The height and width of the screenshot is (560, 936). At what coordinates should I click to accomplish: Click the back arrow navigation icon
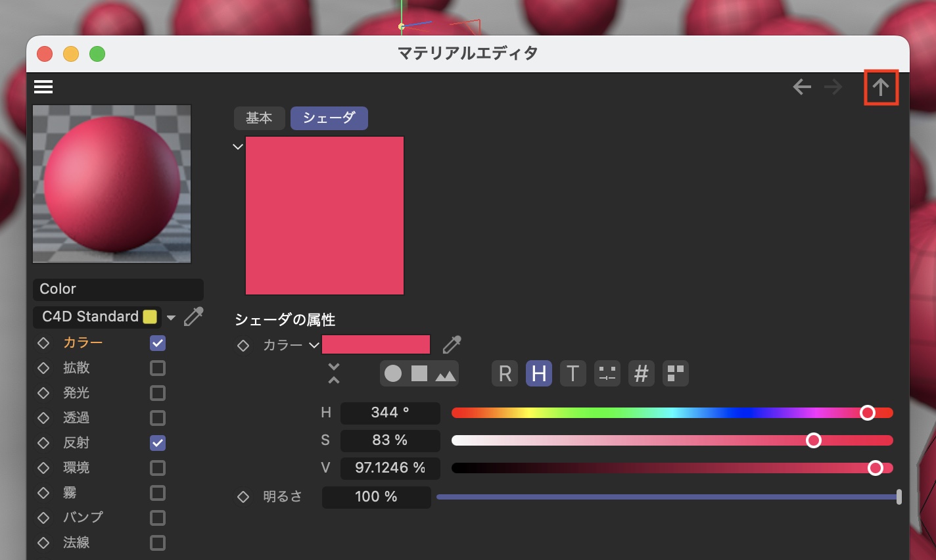click(801, 87)
